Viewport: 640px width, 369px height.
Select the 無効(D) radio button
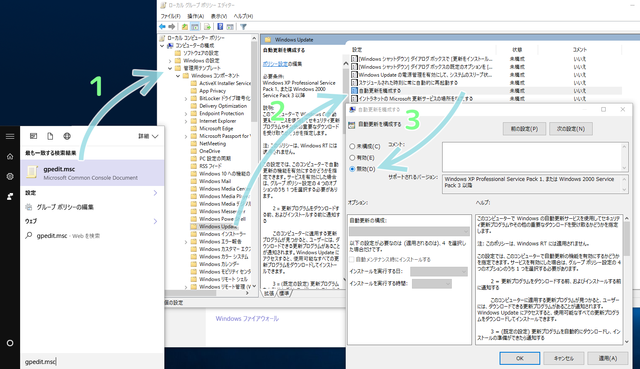coord(352,169)
